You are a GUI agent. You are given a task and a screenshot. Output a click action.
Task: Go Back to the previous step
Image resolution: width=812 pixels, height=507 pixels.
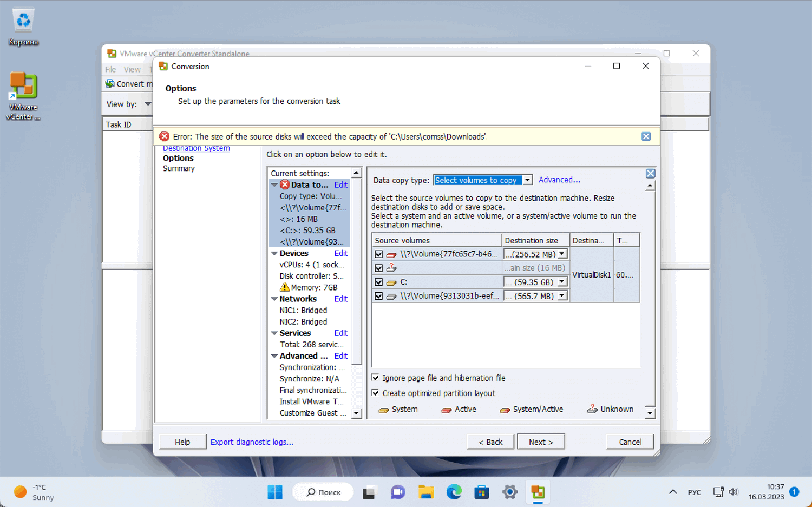490,442
